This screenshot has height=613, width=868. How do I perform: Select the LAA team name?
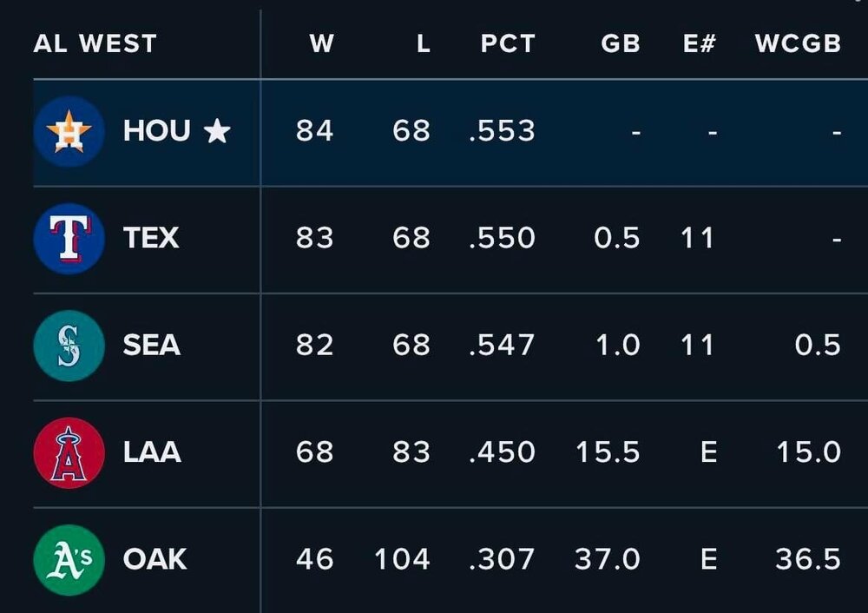click(152, 452)
